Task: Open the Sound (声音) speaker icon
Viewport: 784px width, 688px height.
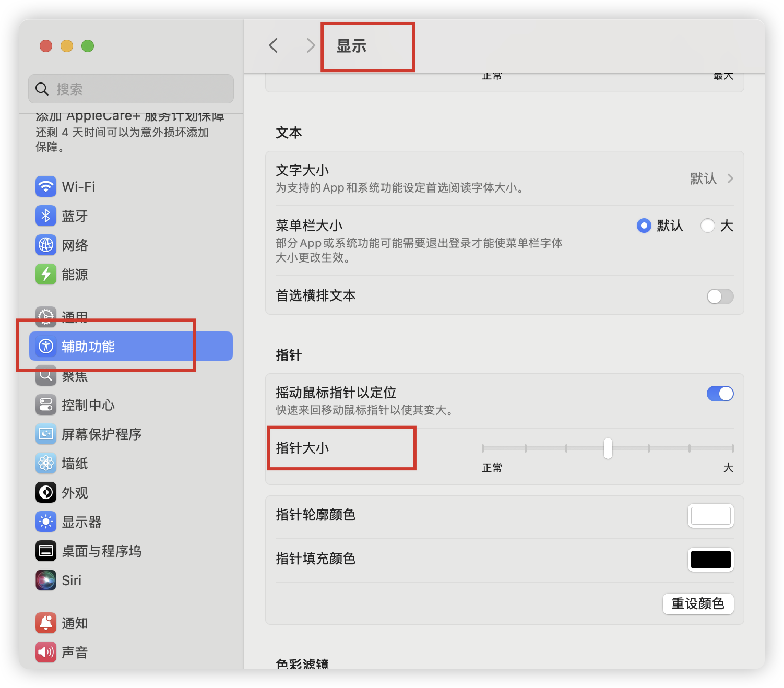Action: click(x=46, y=653)
